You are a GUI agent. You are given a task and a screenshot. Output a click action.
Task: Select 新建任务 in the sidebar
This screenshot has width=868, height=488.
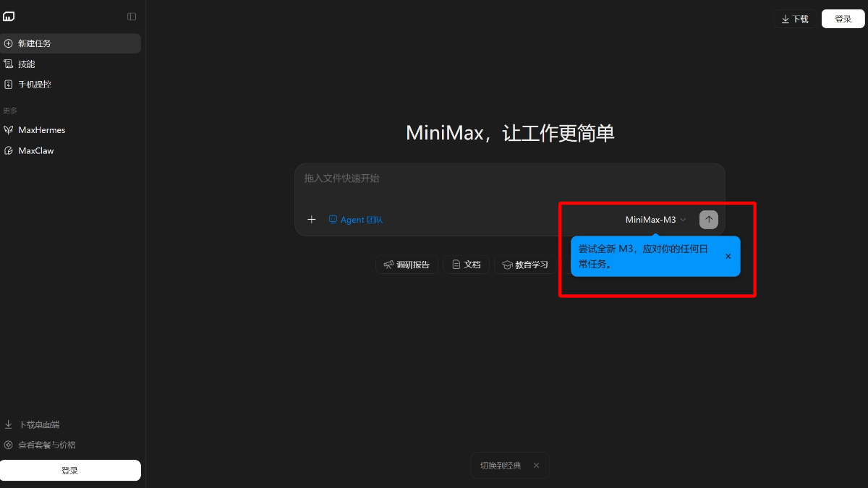coord(70,43)
